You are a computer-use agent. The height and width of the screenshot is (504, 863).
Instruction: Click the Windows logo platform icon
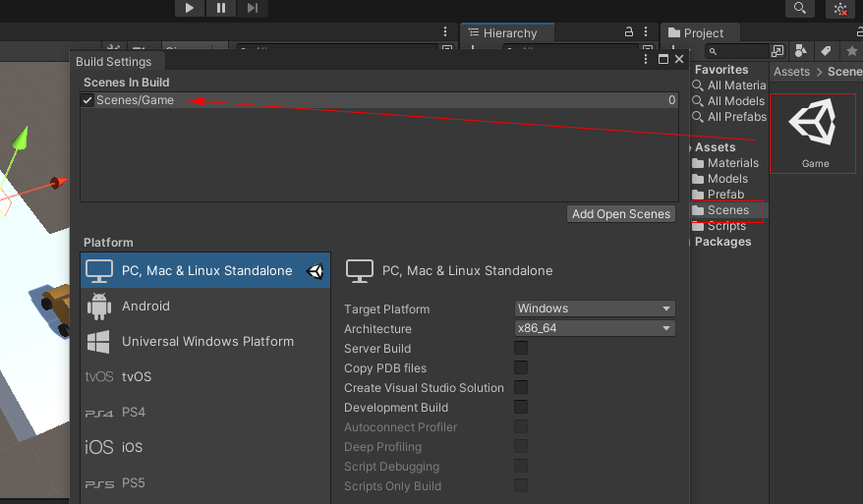(x=98, y=342)
